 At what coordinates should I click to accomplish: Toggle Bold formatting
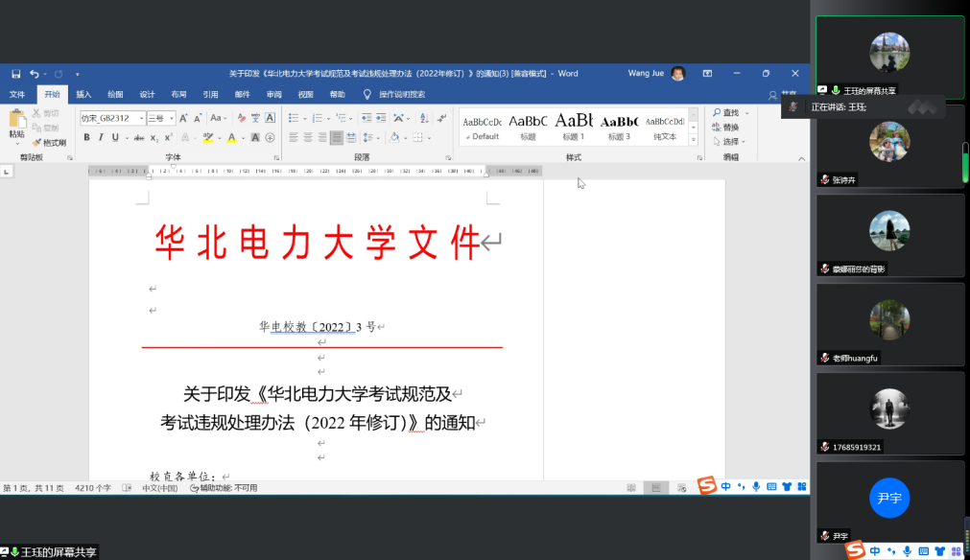[86, 138]
